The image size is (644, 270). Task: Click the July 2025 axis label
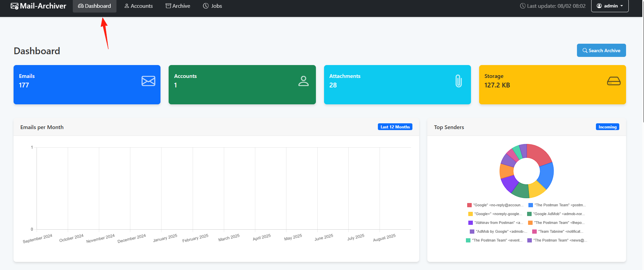click(356, 237)
